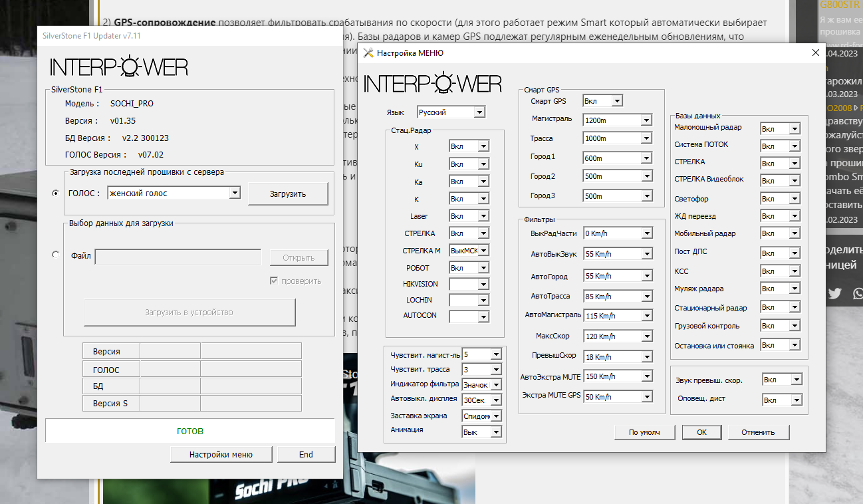Confirm settings with the OK button
Image resolution: width=863 pixels, height=504 pixels.
pyautogui.click(x=701, y=432)
